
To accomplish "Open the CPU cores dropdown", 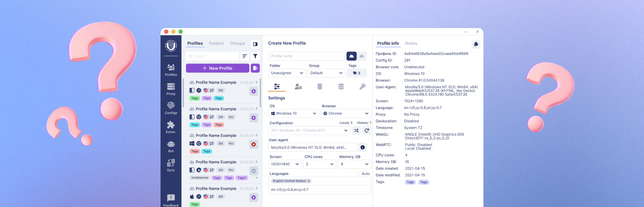I will (x=320, y=164).
